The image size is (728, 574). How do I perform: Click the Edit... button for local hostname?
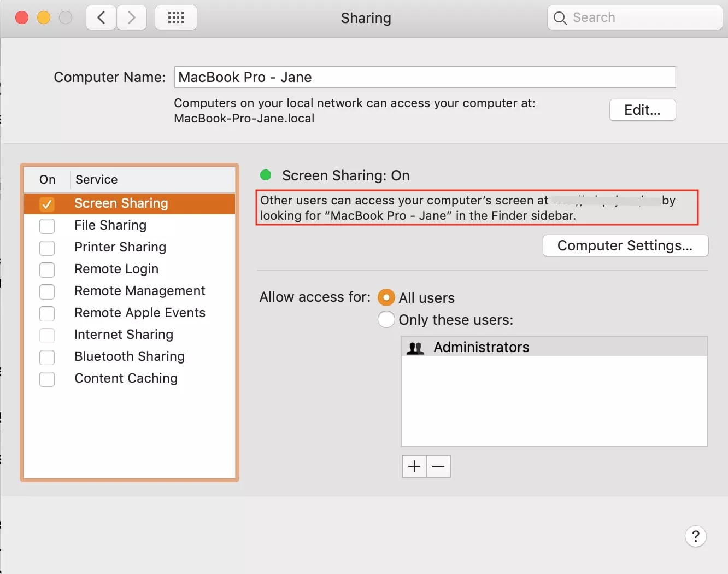(x=643, y=110)
